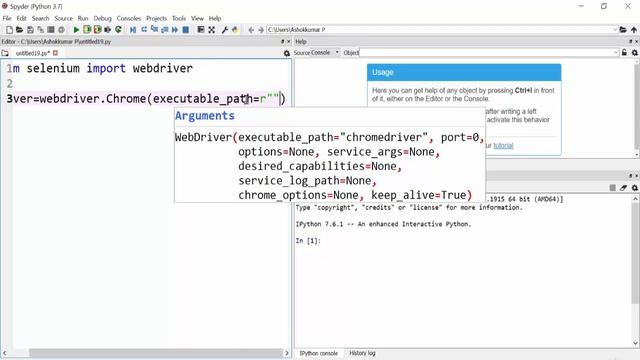Expand the Object field dropdown arrow
640x360 pixels.
coord(616,53)
